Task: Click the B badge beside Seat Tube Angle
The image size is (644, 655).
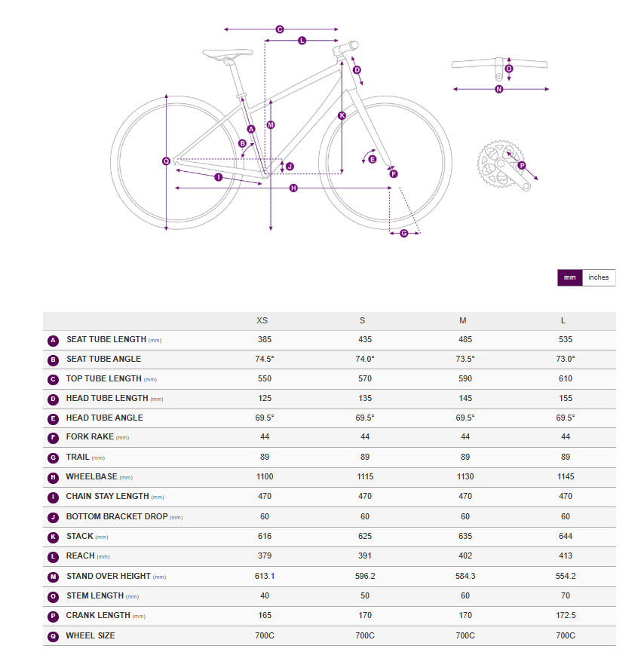Action: click(x=53, y=360)
